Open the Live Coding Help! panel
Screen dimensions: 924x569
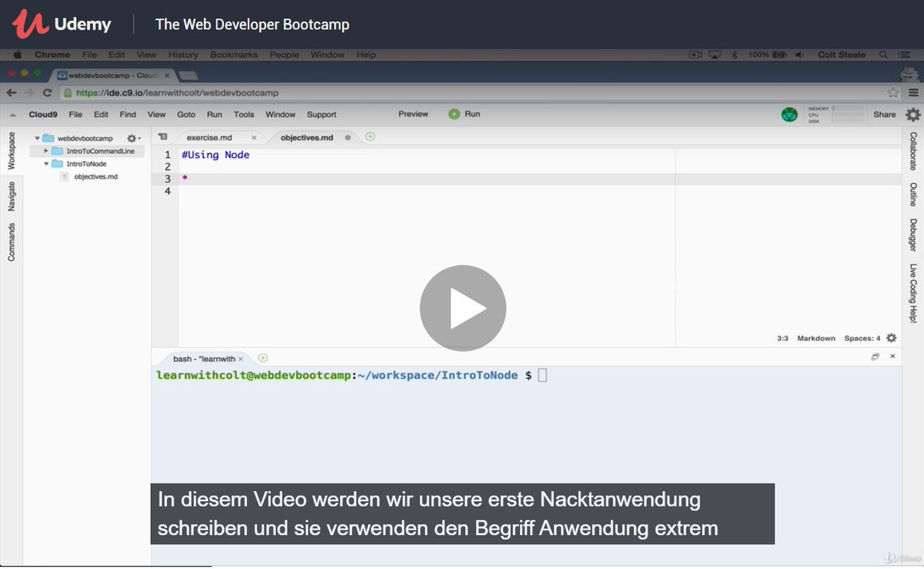[x=913, y=293]
